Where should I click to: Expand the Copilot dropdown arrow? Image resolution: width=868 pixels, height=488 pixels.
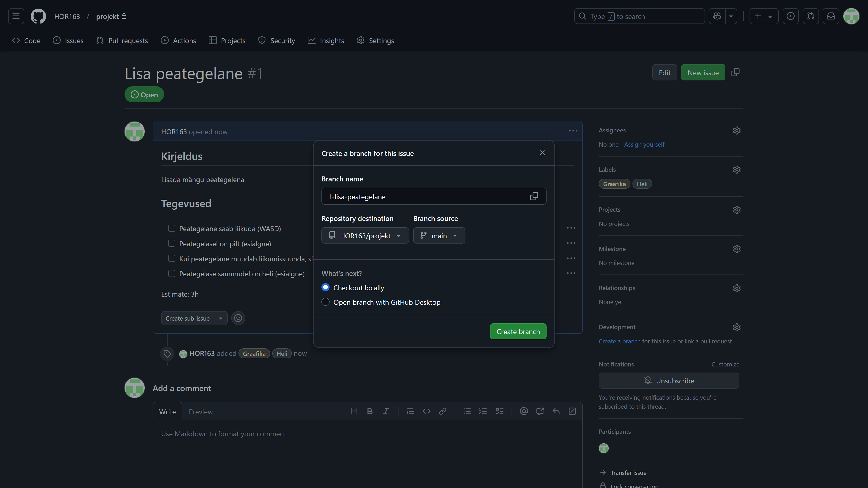click(731, 16)
